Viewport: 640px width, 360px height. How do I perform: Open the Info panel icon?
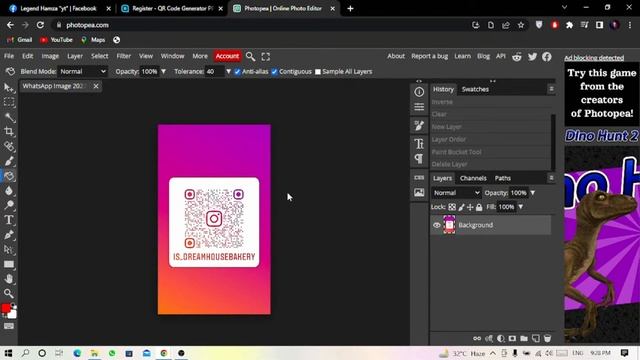[x=419, y=92]
